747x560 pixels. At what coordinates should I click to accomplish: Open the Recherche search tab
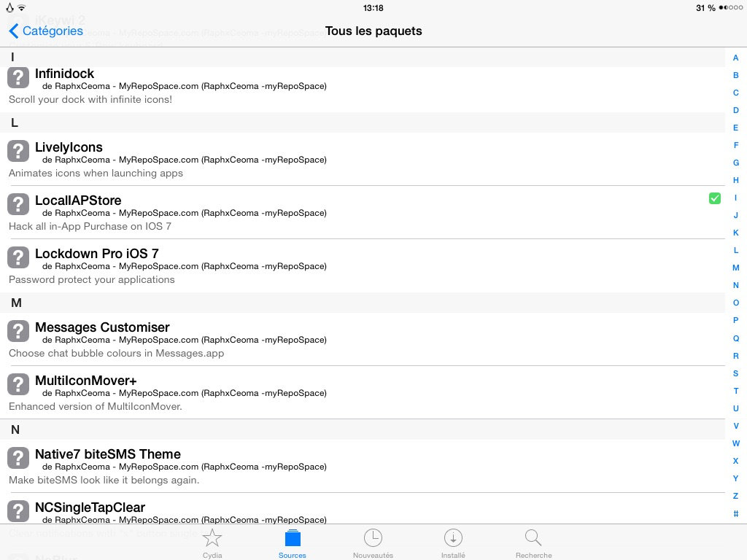[x=533, y=542]
